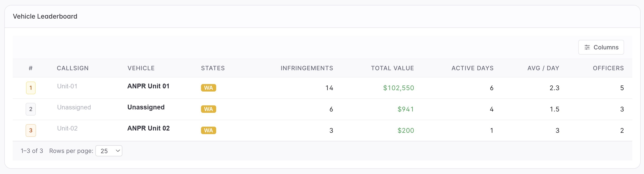Viewport: 644px width, 174px height.
Task: Click the WA state tag in Unassigned row
Action: coord(208,109)
